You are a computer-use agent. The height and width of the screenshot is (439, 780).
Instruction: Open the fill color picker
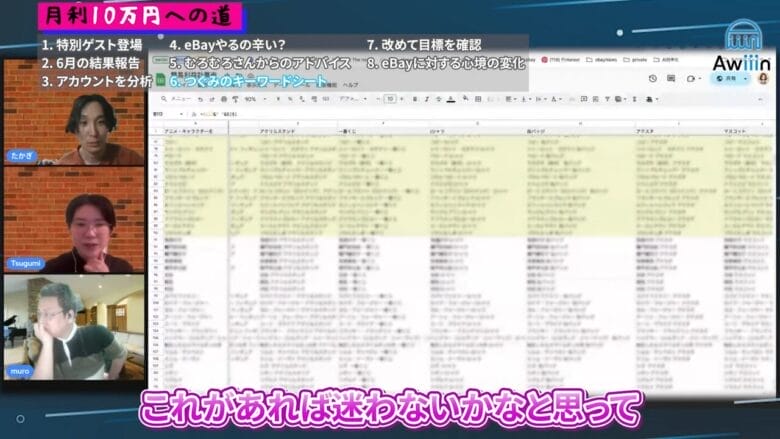[465, 99]
